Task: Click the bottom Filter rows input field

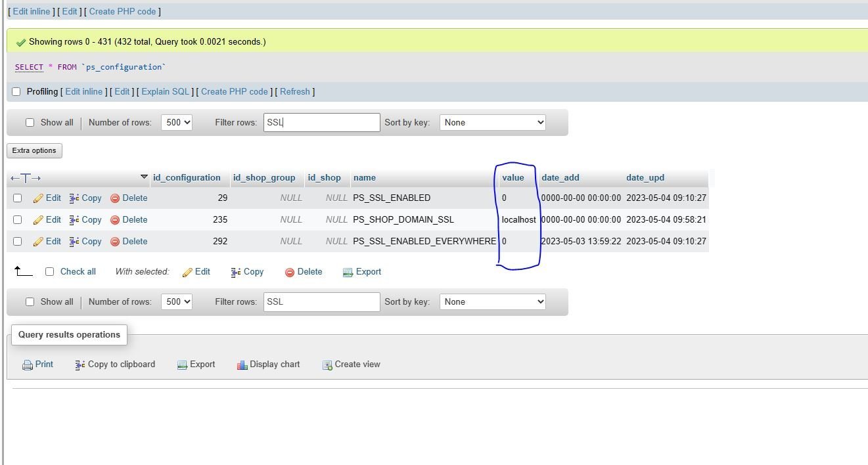Action: click(322, 301)
